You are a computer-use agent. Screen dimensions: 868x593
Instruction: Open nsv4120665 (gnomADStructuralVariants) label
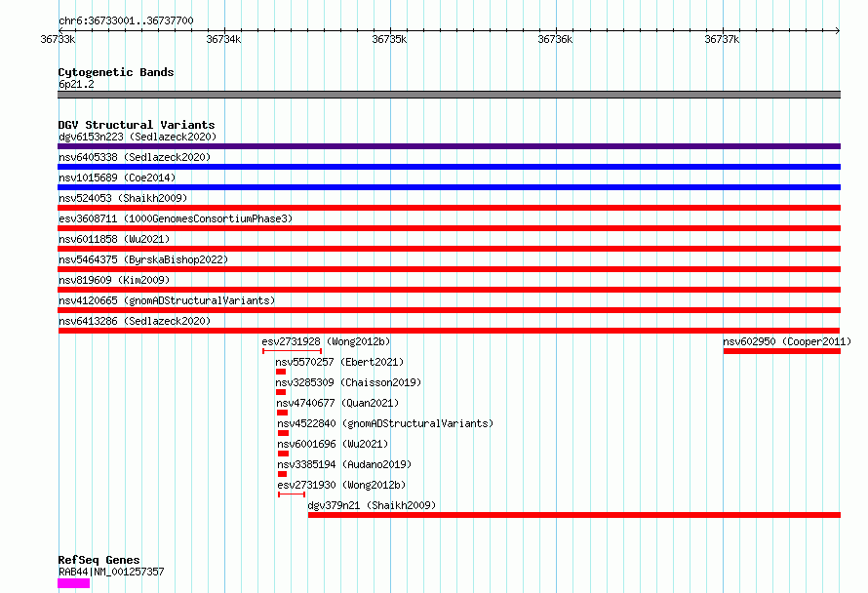point(167,300)
